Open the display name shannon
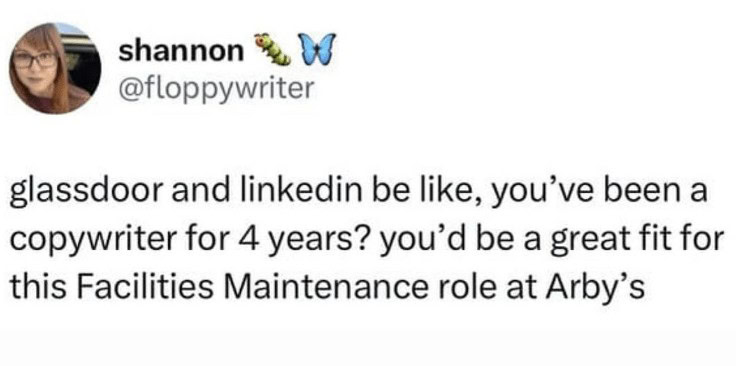Screen dimensions: 736x366 point(178,52)
